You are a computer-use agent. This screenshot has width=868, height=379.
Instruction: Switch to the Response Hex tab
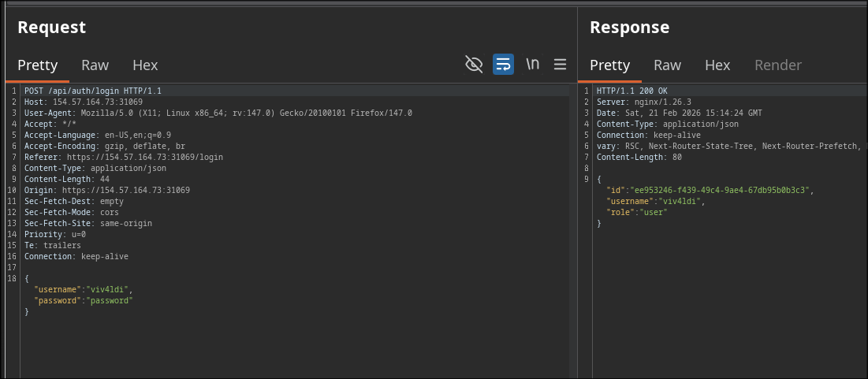[x=718, y=65]
